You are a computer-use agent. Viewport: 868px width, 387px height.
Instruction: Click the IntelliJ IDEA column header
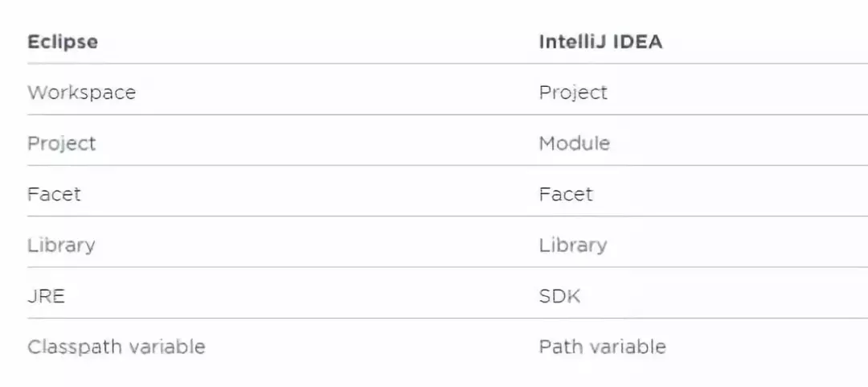click(x=600, y=42)
